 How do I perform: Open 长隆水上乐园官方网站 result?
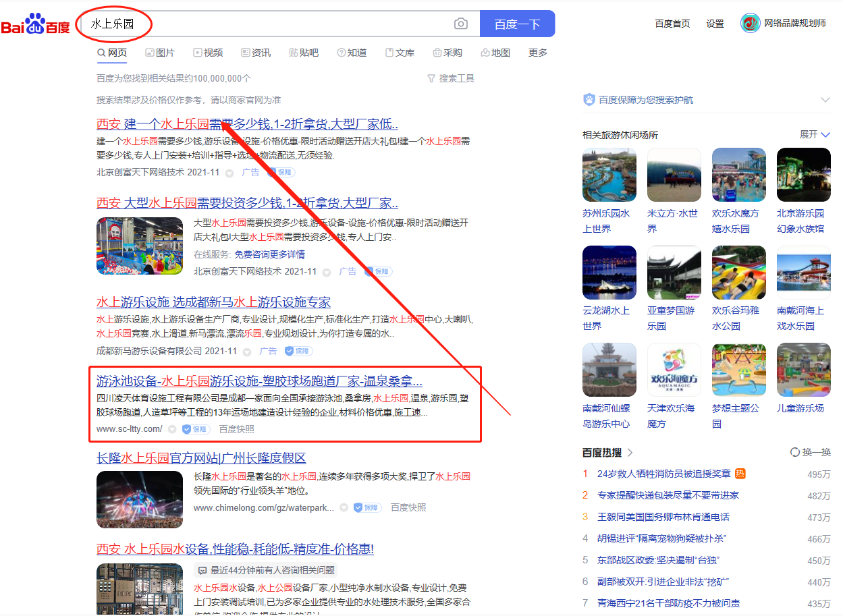tap(201, 458)
